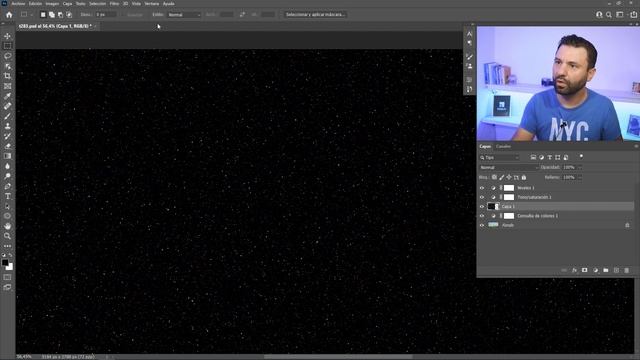
Task: Select the Eraser tool
Action: 7,146
